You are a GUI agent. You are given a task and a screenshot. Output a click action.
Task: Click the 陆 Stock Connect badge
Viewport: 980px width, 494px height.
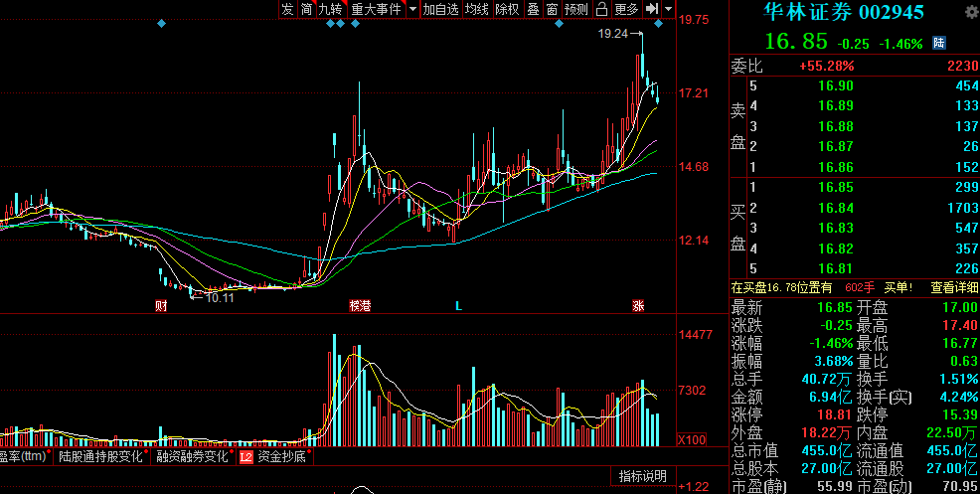tap(938, 43)
